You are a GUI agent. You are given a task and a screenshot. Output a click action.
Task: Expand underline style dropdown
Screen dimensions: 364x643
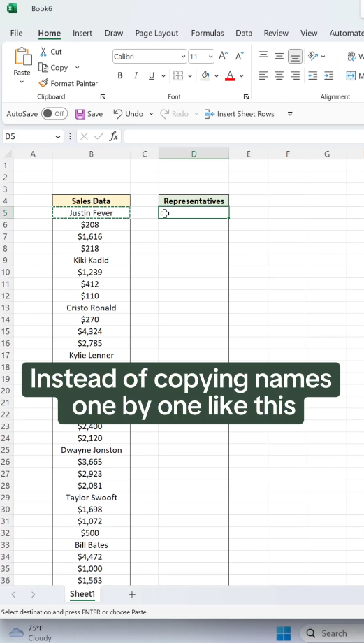coord(163,76)
